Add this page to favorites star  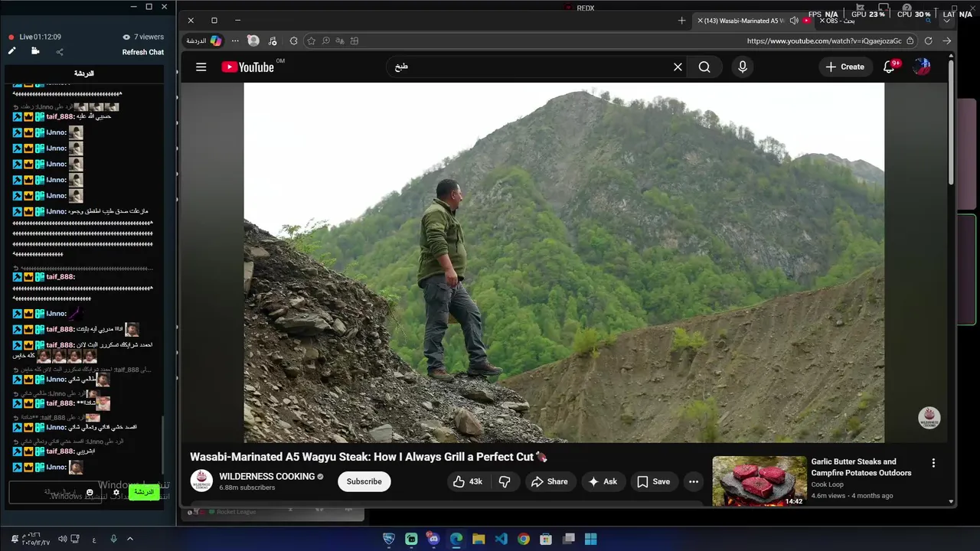[x=311, y=41]
